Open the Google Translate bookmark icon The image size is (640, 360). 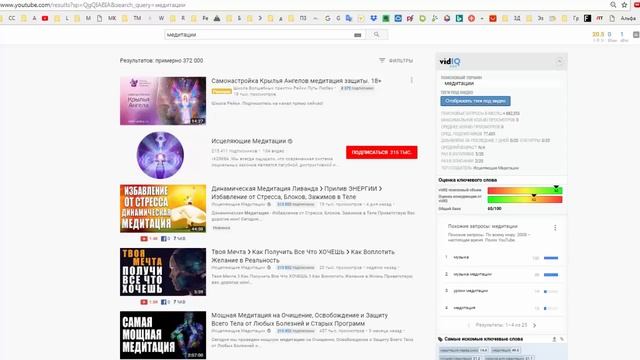[x=349, y=18]
